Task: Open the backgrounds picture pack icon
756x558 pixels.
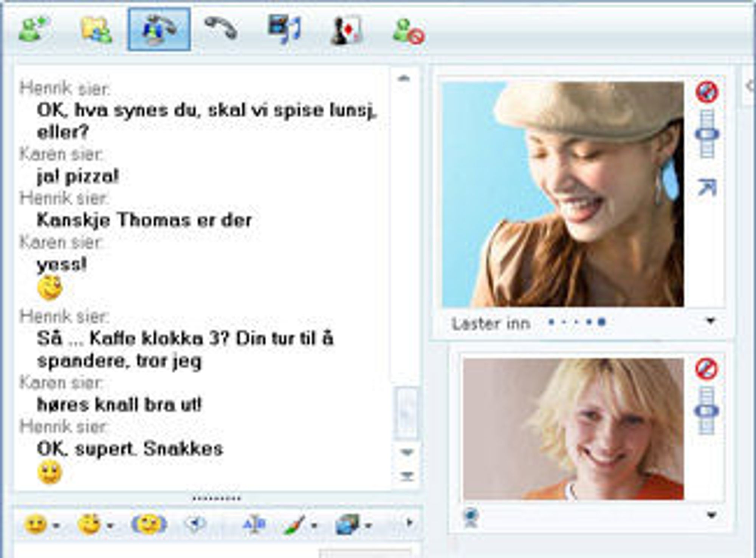Action: pos(348,524)
